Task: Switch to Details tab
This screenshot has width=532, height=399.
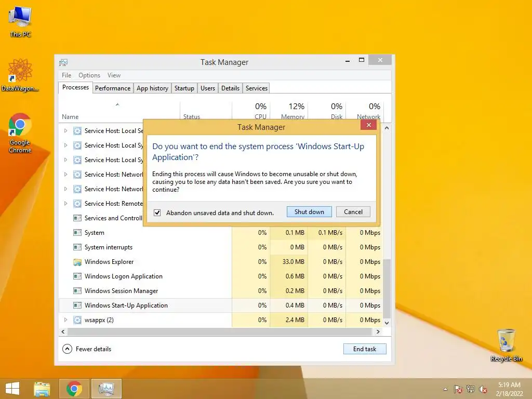Action: 230,88
